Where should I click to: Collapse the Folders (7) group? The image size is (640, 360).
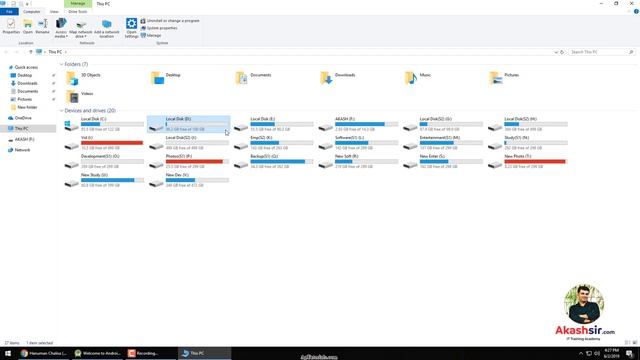[x=62, y=64]
